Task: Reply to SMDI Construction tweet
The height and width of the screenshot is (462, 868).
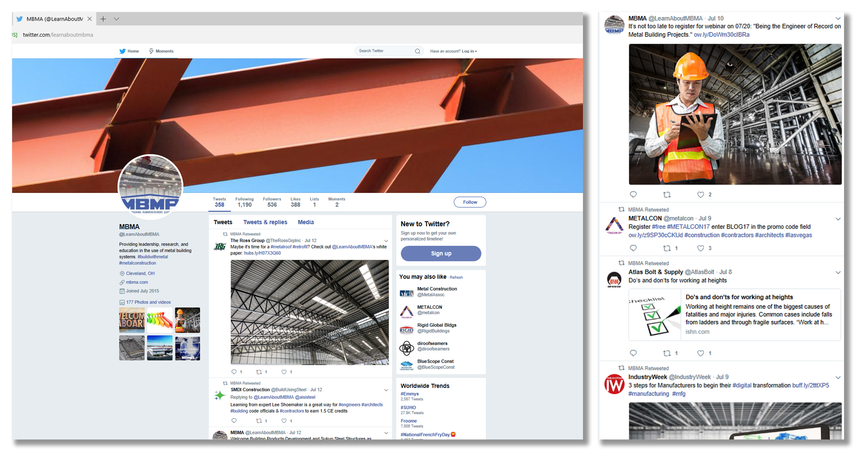Action: click(x=234, y=421)
